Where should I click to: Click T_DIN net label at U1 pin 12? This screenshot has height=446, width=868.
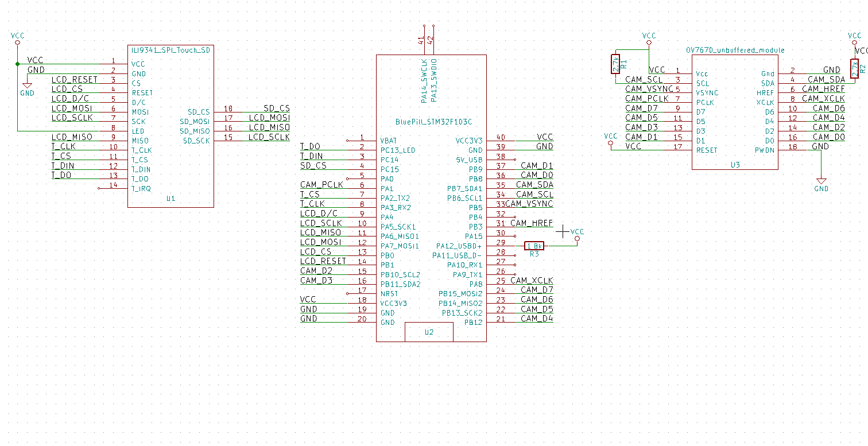click(x=63, y=166)
